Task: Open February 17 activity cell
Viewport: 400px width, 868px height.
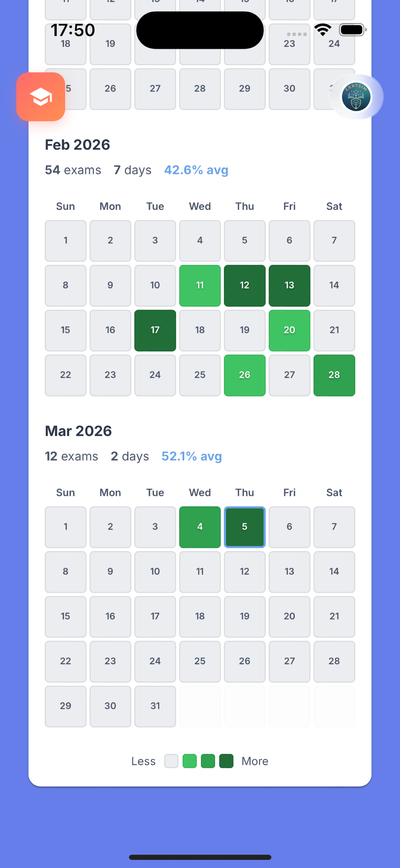Action: pyautogui.click(x=155, y=330)
